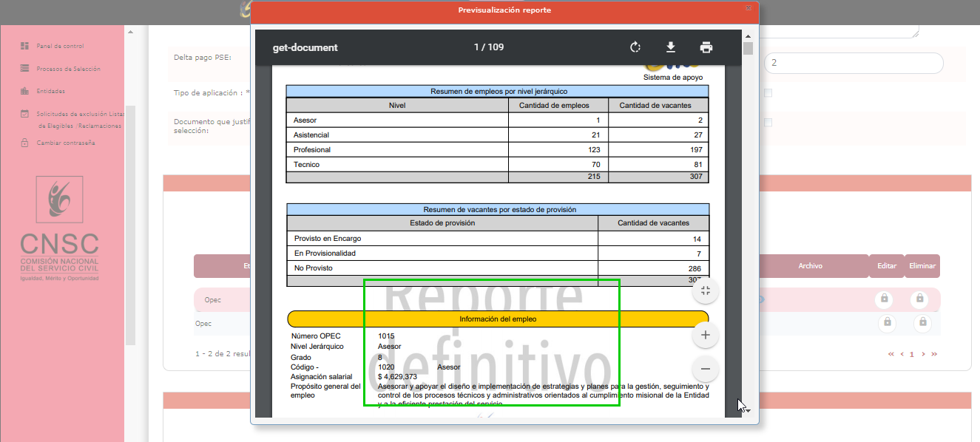Download the get-document PDF
The width and height of the screenshot is (980, 442).
(671, 47)
